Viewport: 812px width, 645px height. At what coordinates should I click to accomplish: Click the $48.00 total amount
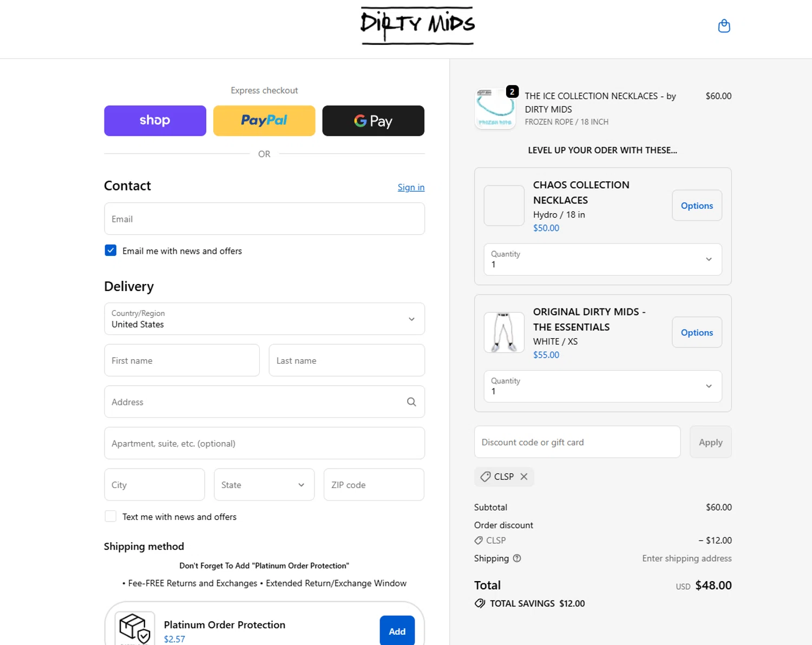click(713, 585)
